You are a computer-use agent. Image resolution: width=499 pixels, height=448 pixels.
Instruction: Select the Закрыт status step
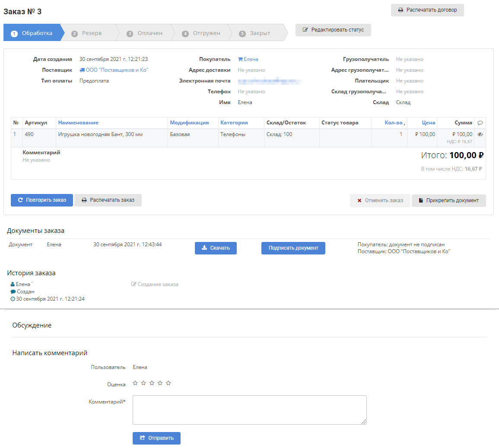pyautogui.click(x=256, y=33)
